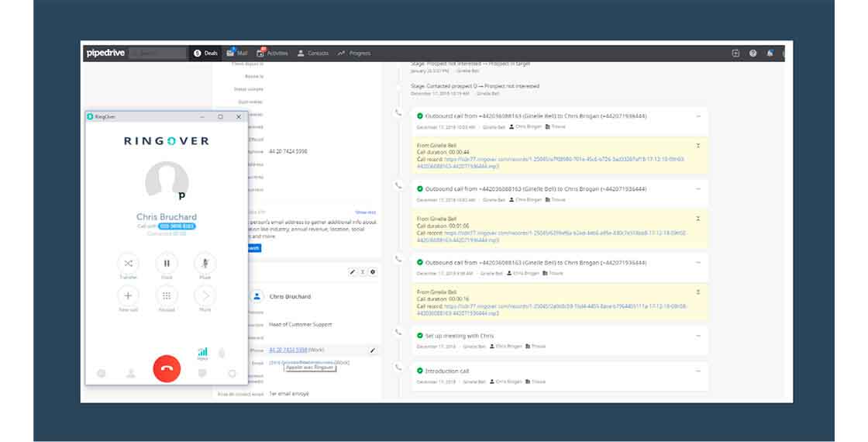Open the Deals tab in Pipedrive
The image size is (868, 442).
coord(205,54)
